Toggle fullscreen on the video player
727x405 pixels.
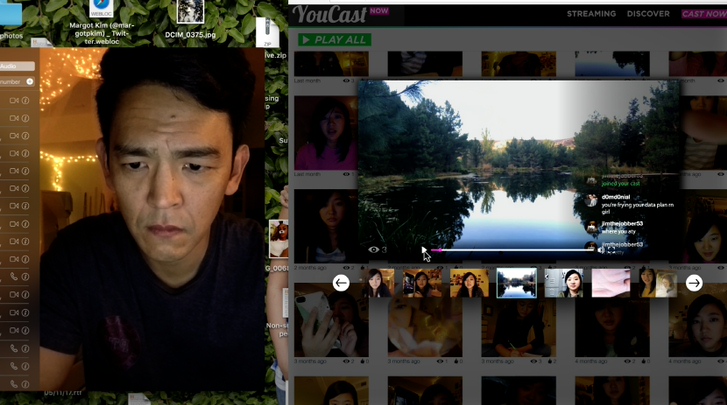click(612, 250)
